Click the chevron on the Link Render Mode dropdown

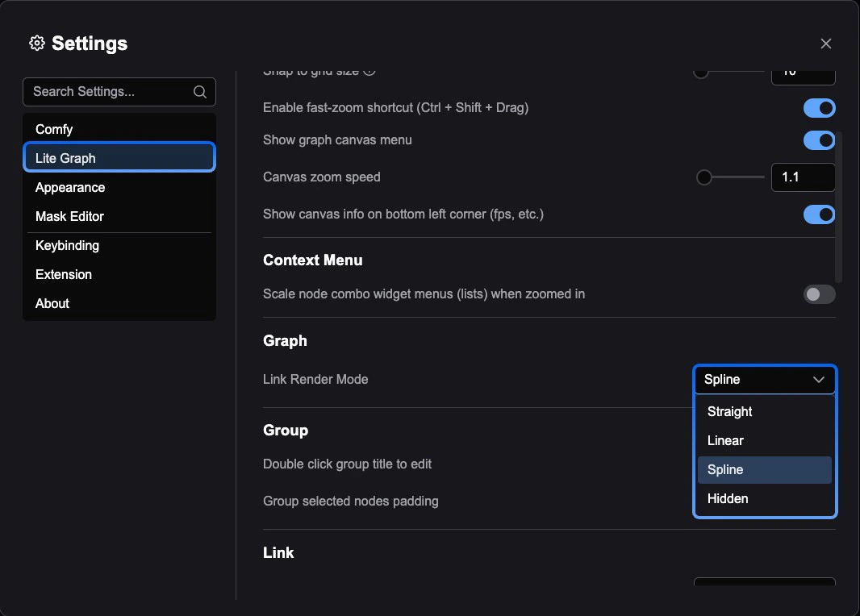[x=819, y=379]
